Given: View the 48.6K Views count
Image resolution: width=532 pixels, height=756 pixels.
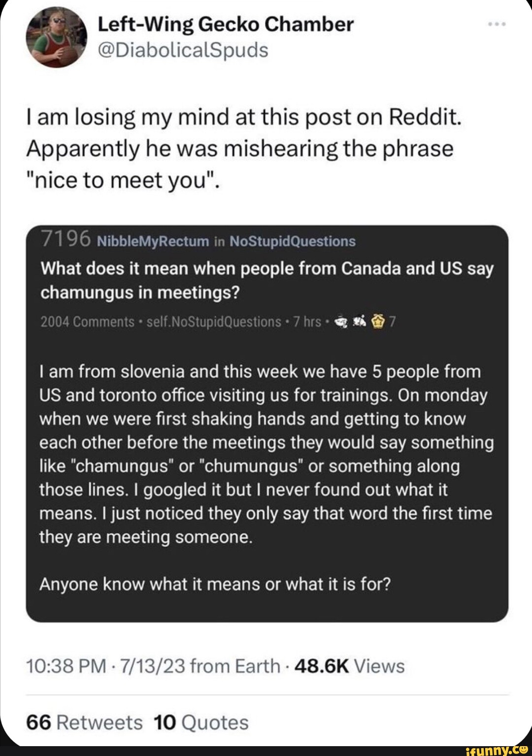Looking at the screenshot, I should [349, 666].
